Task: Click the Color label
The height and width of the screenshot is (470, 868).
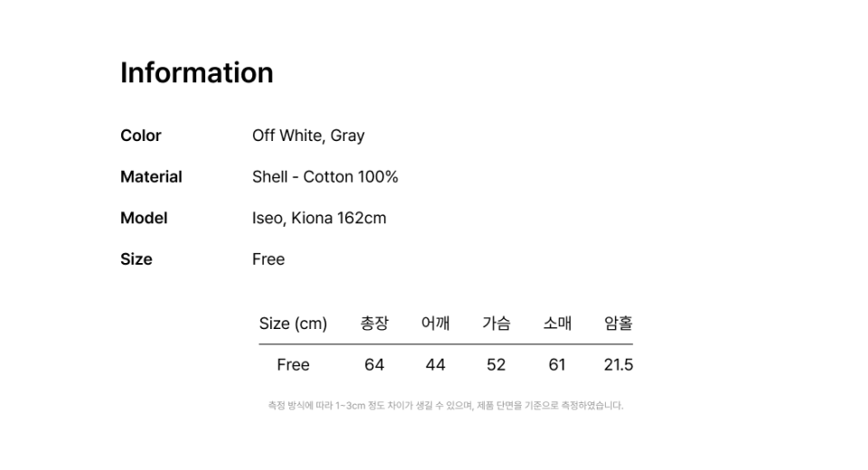Action: (140, 136)
